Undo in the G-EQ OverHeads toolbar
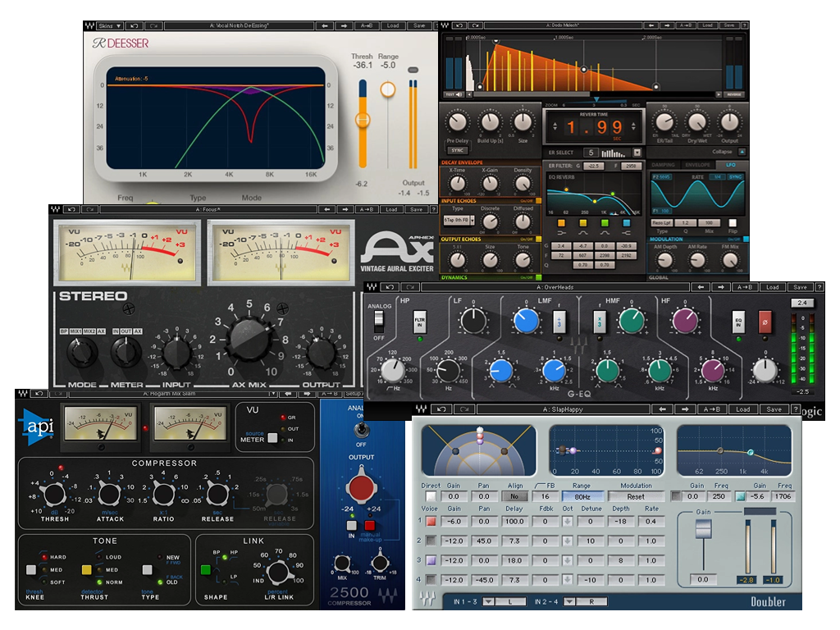The height and width of the screenshot is (630, 840). pyautogui.click(x=390, y=287)
